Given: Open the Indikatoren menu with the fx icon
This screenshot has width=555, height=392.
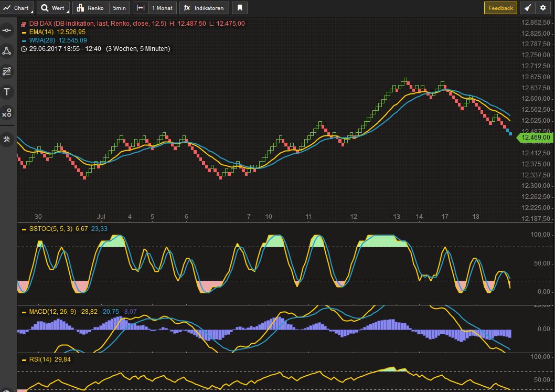Looking at the screenshot, I should (x=204, y=8).
